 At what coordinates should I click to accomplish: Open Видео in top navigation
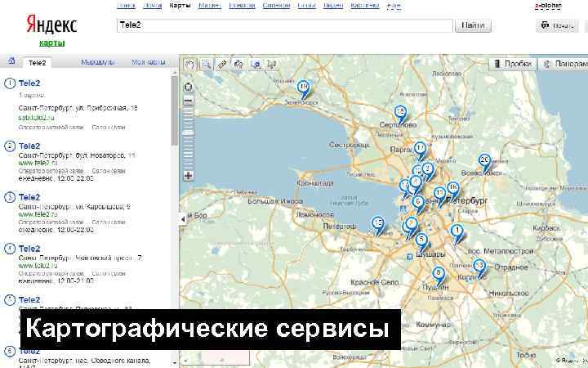pos(333,5)
